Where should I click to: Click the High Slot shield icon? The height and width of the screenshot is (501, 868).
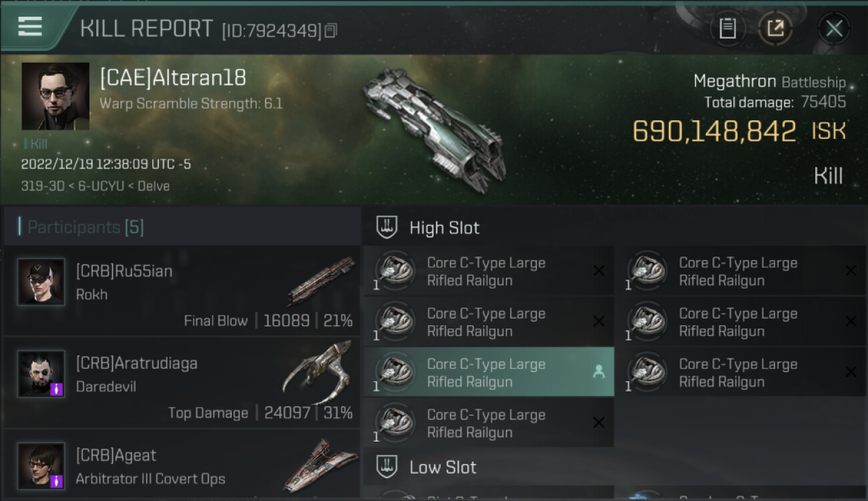point(387,228)
